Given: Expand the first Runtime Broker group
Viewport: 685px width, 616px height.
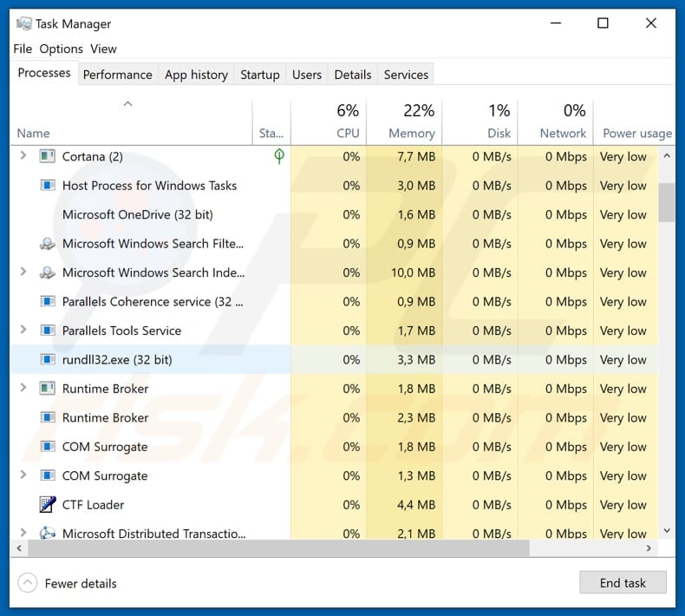Looking at the screenshot, I should coord(23,388).
